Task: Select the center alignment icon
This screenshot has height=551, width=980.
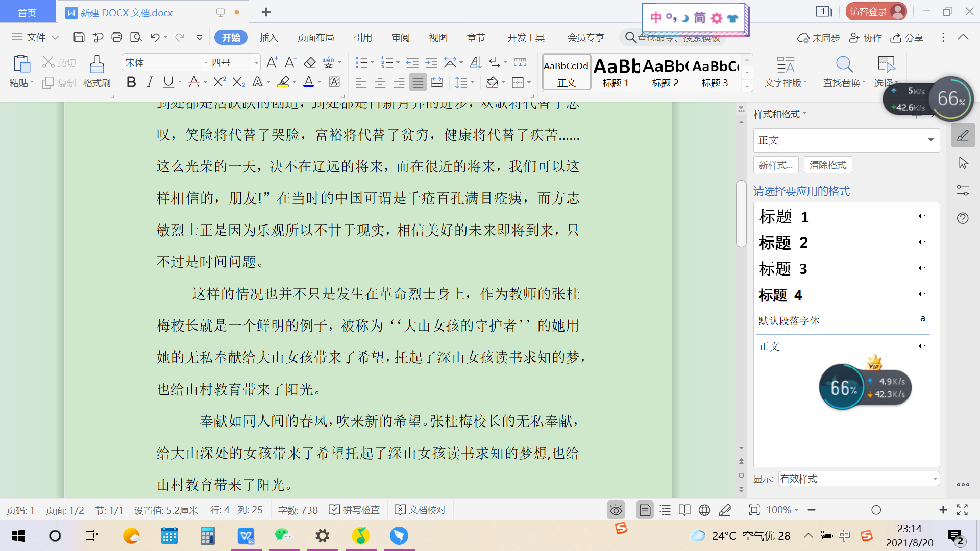Action: pyautogui.click(x=380, y=83)
